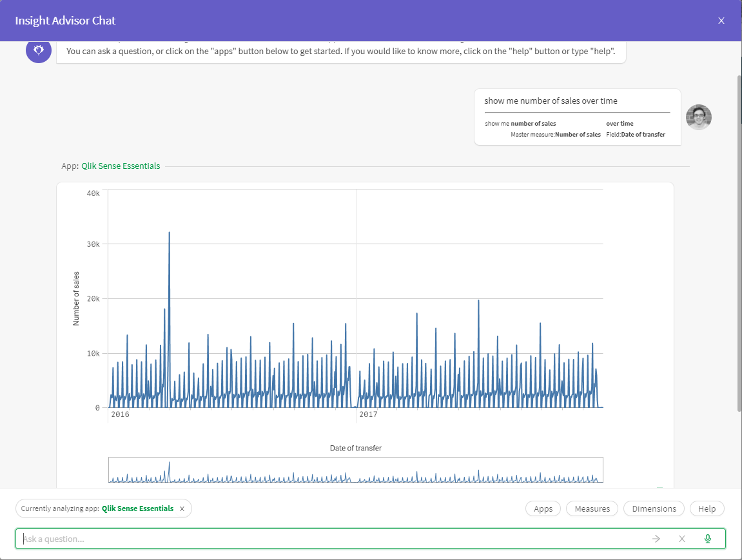Image resolution: width=742 pixels, height=560 pixels.
Task: Open the Measures list
Action: (591, 508)
